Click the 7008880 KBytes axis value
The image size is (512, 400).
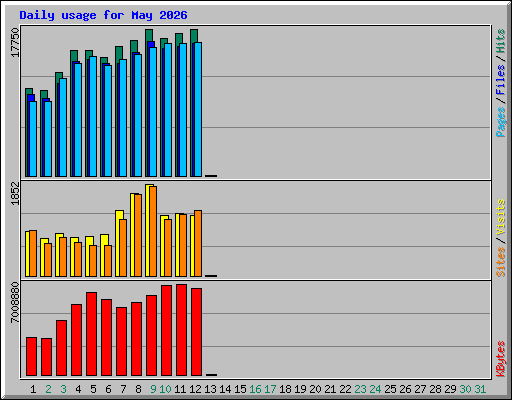(15, 302)
